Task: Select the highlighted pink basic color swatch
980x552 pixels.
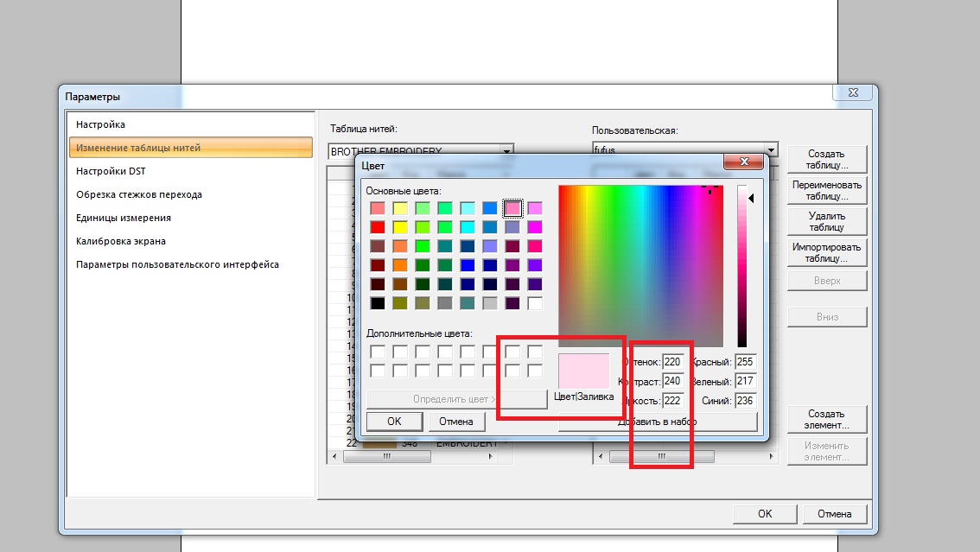Action: click(x=512, y=208)
